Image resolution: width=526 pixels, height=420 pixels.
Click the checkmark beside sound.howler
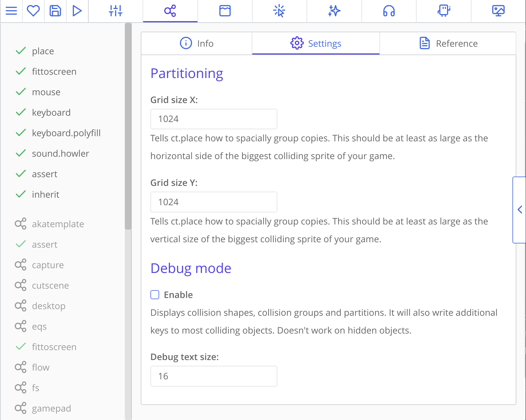point(20,153)
